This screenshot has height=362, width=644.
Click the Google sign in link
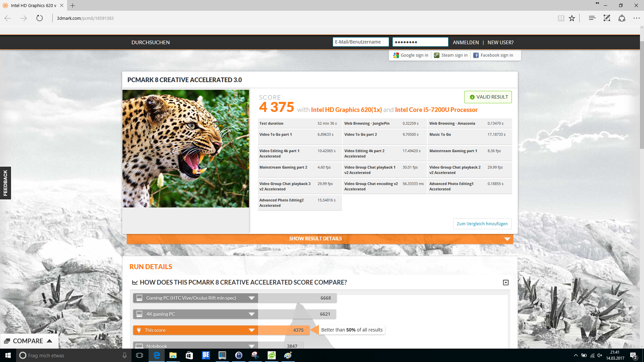click(x=411, y=55)
